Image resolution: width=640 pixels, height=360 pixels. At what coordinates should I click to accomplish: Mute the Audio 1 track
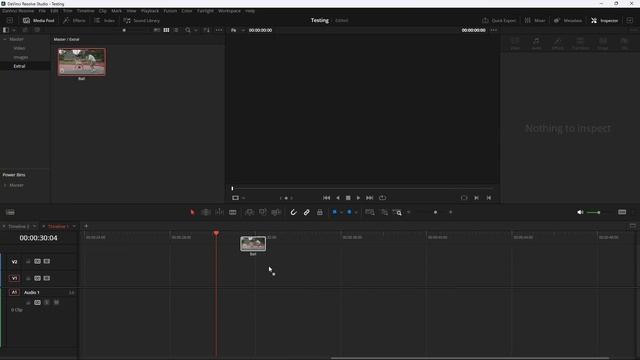[x=56, y=302]
